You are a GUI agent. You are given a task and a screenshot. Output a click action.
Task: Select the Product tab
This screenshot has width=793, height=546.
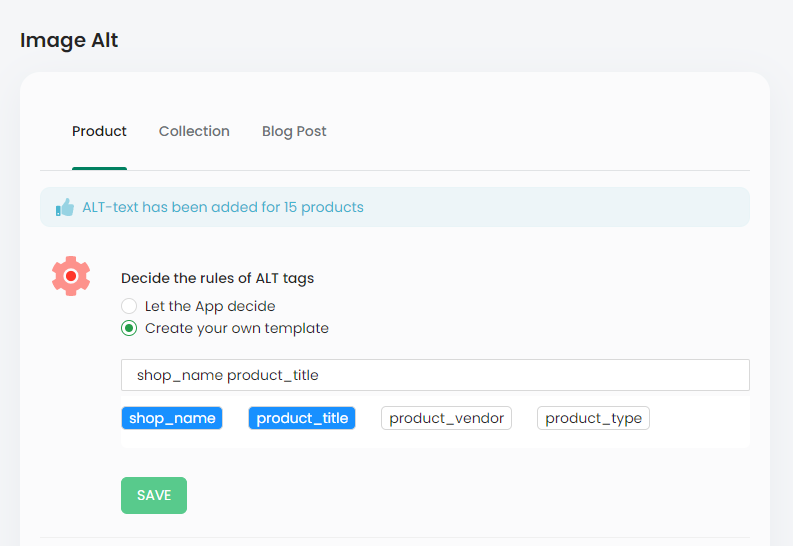pos(99,131)
